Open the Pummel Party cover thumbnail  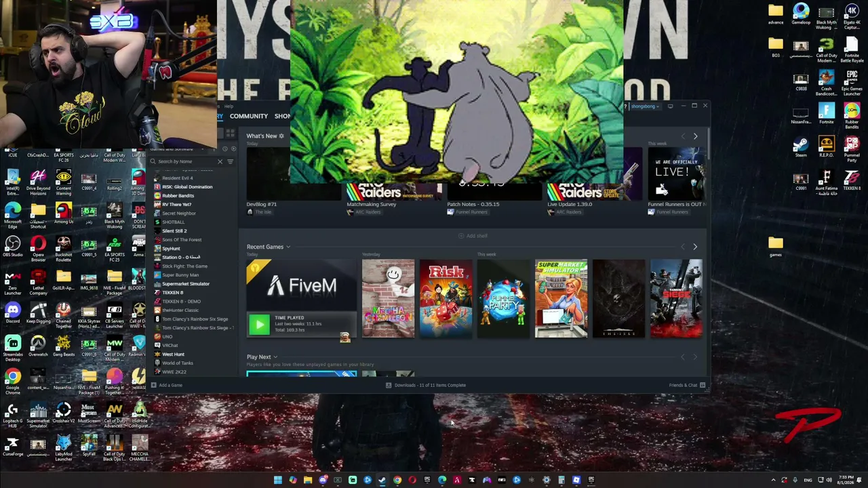click(x=503, y=298)
